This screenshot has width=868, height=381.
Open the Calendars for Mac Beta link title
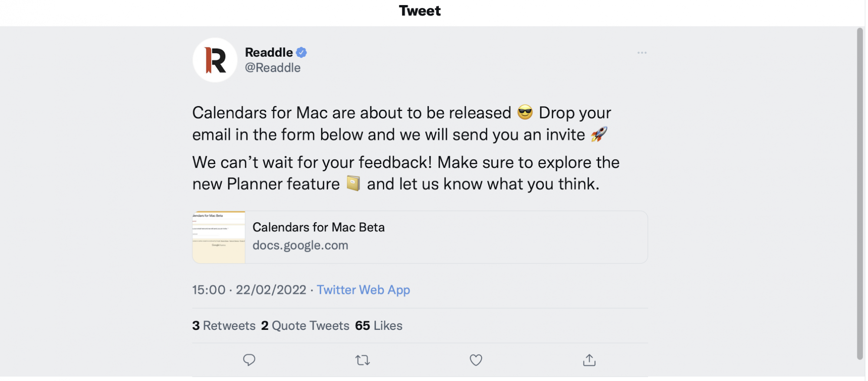point(319,227)
